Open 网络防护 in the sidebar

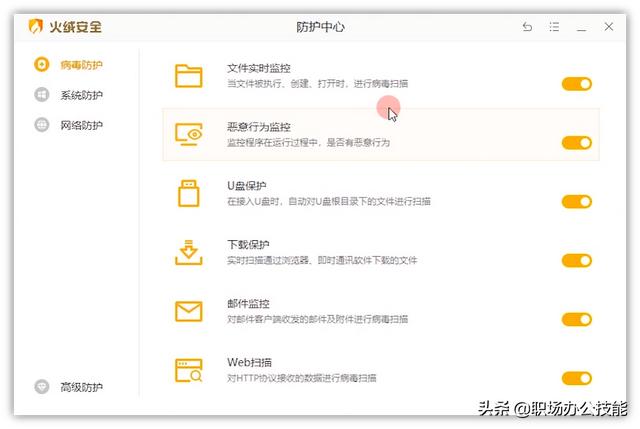click(80, 126)
